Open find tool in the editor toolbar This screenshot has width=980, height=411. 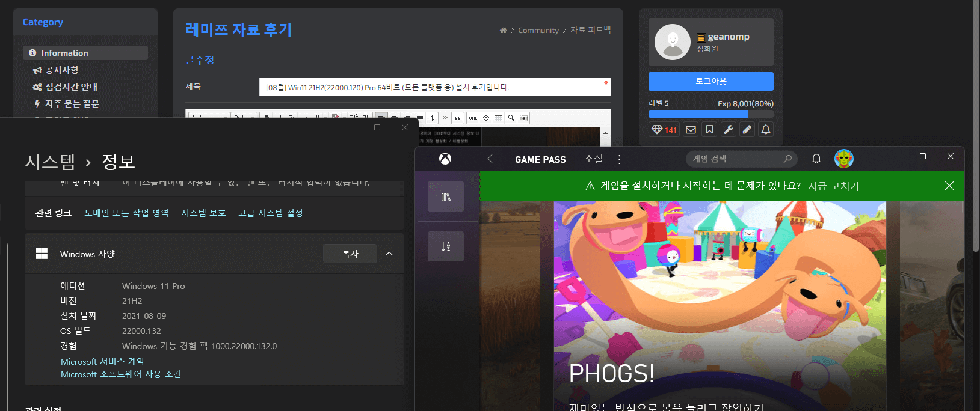511,118
